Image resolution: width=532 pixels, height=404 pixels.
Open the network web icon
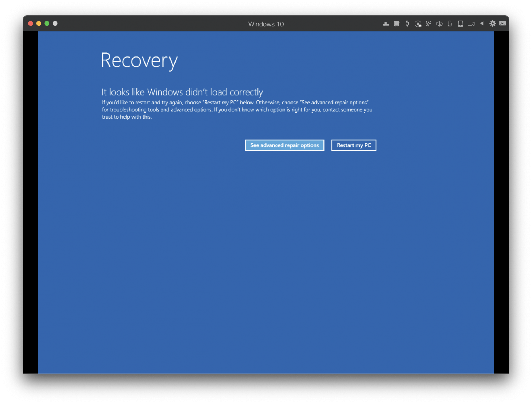coord(429,24)
